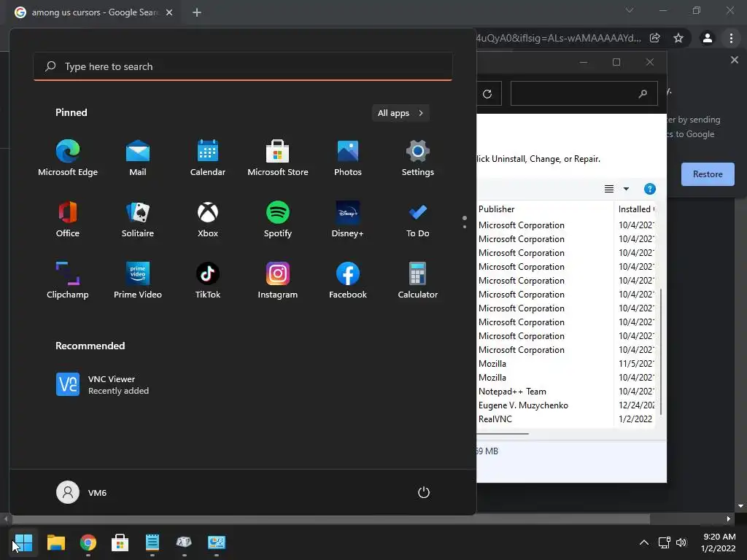Open the Control Panel taskbar icon
Screen dimensions: 747x560
(x=216, y=542)
